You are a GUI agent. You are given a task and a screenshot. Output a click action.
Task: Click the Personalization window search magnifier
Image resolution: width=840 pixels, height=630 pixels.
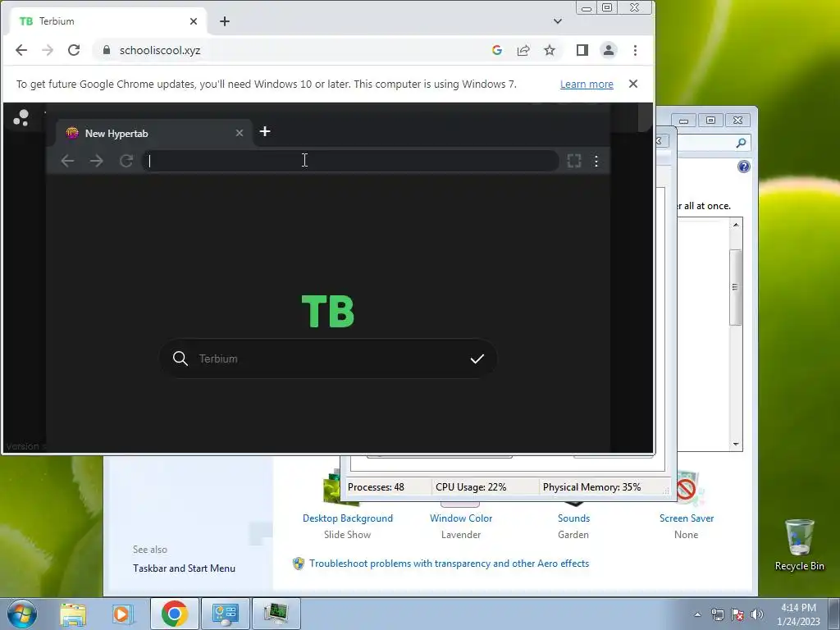741,143
